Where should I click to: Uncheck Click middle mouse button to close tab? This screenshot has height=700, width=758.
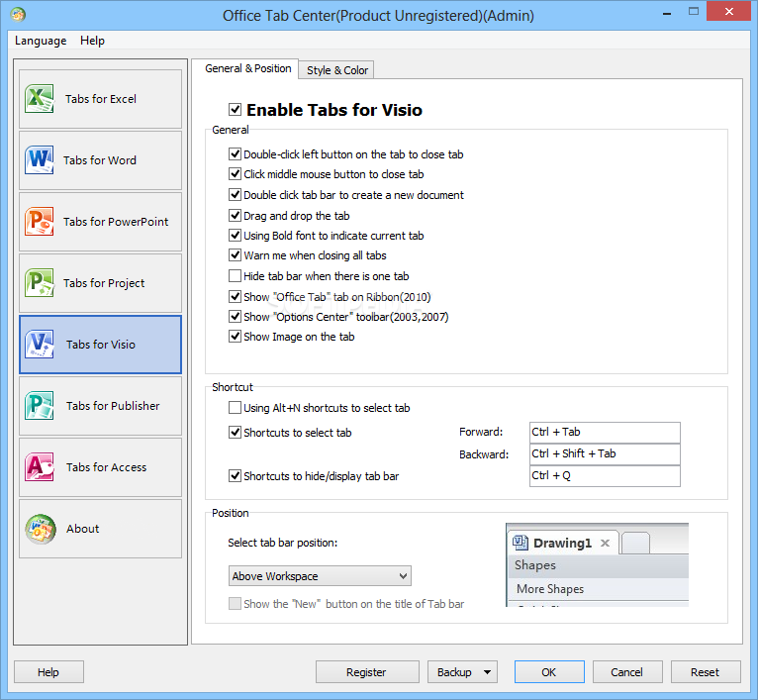point(235,173)
